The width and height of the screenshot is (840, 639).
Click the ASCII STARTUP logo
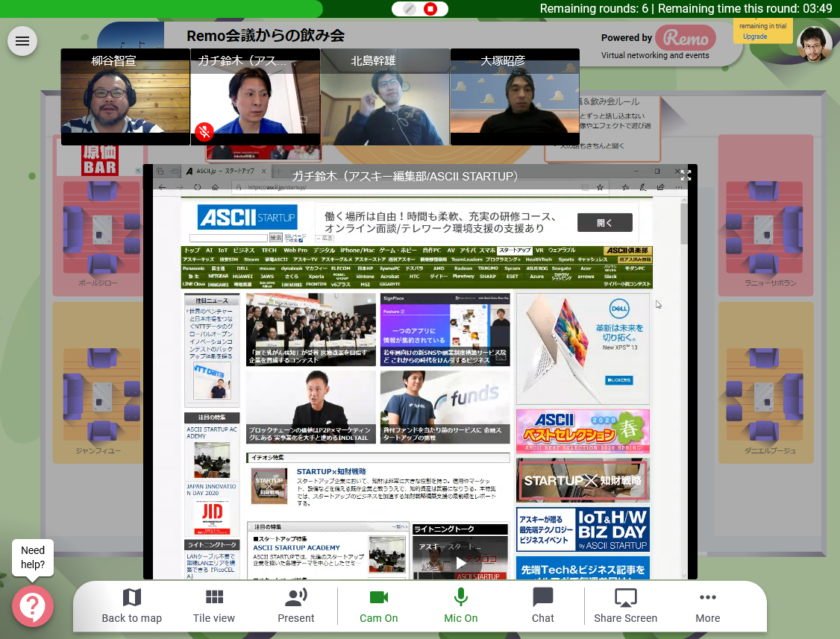[x=248, y=217]
